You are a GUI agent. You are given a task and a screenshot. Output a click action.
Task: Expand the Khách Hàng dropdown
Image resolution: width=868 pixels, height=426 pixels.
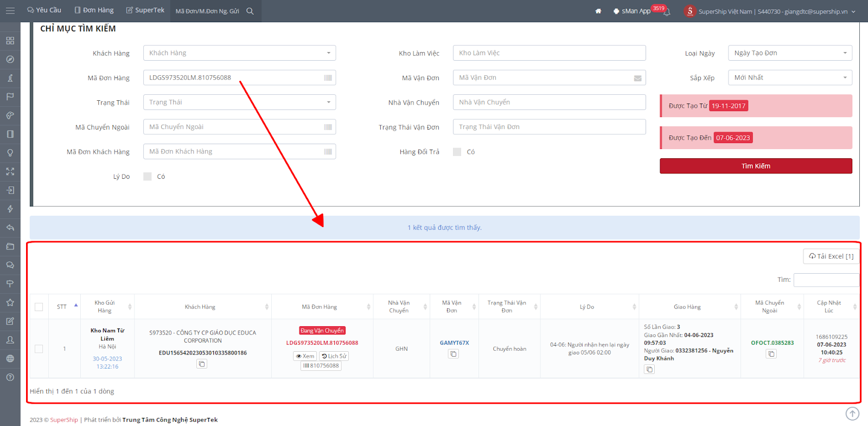(x=240, y=53)
